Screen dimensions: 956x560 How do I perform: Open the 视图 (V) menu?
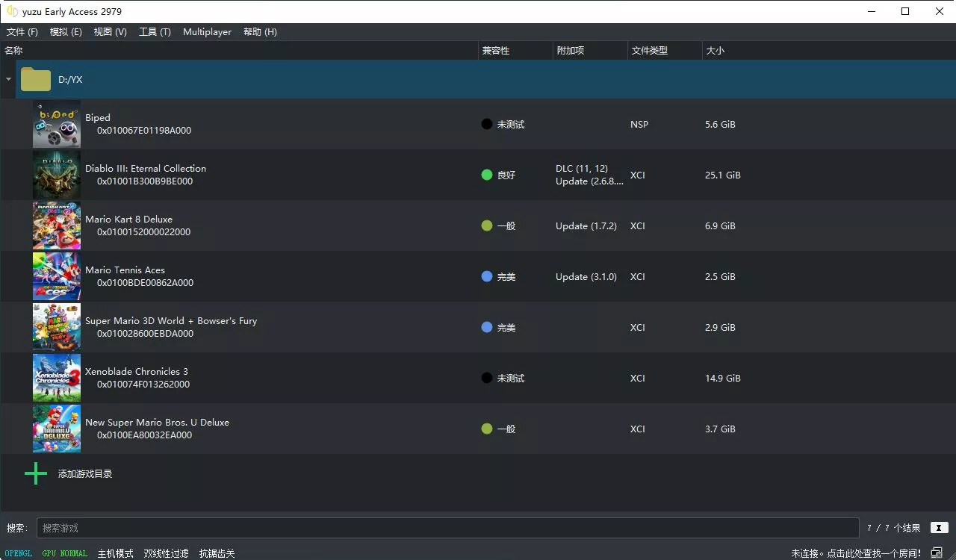point(111,32)
